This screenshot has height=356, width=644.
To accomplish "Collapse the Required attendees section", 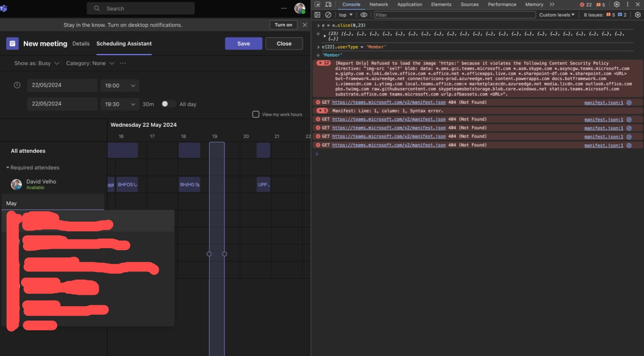I will [x=33, y=167].
